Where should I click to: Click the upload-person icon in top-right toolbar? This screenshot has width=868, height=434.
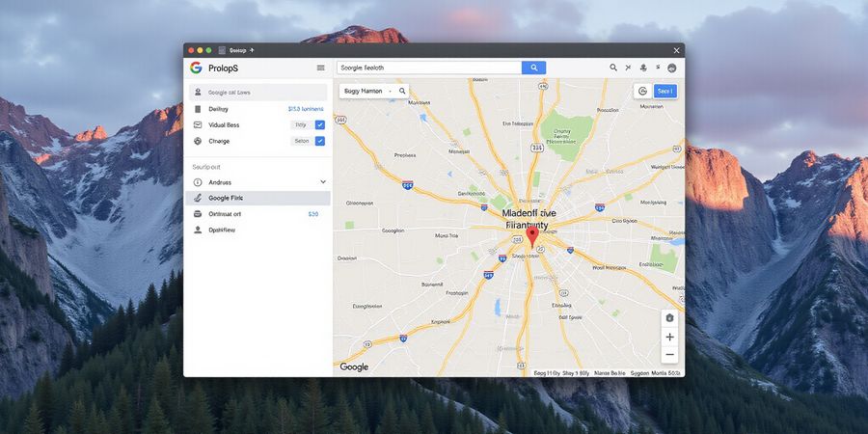pyautogui.click(x=643, y=68)
